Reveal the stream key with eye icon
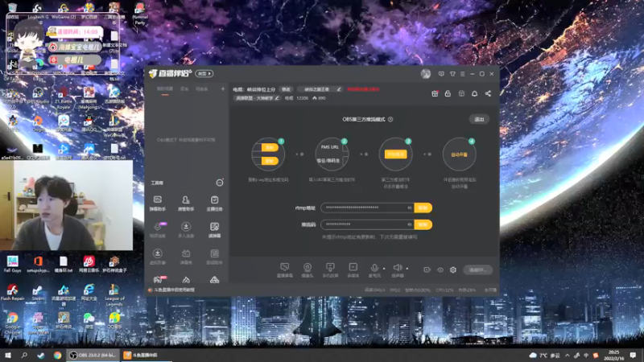This screenshot has height=362, width=644. click(410, 224)
